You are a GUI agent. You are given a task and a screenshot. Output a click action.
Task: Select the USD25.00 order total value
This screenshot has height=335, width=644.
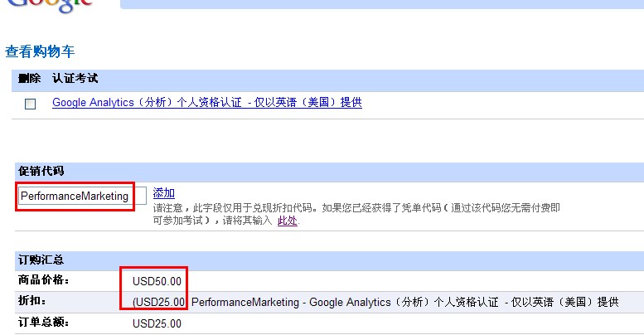[x=157, y=323]
